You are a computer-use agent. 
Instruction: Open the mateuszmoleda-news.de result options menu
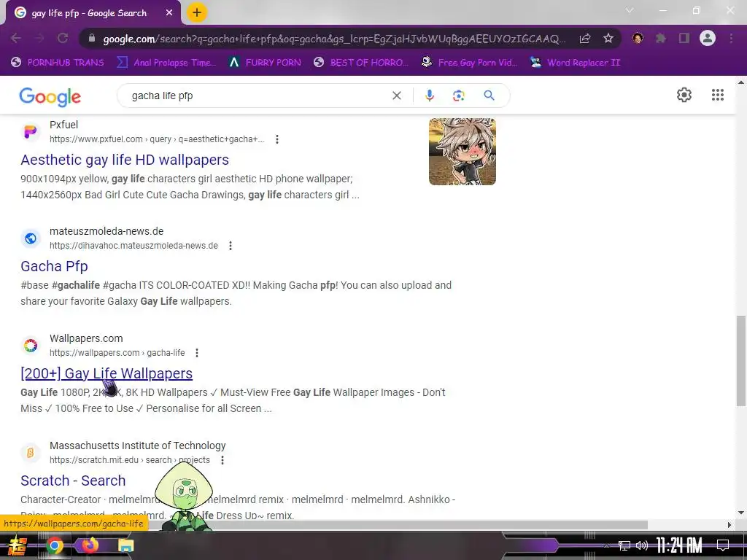[x=230, y=246]
